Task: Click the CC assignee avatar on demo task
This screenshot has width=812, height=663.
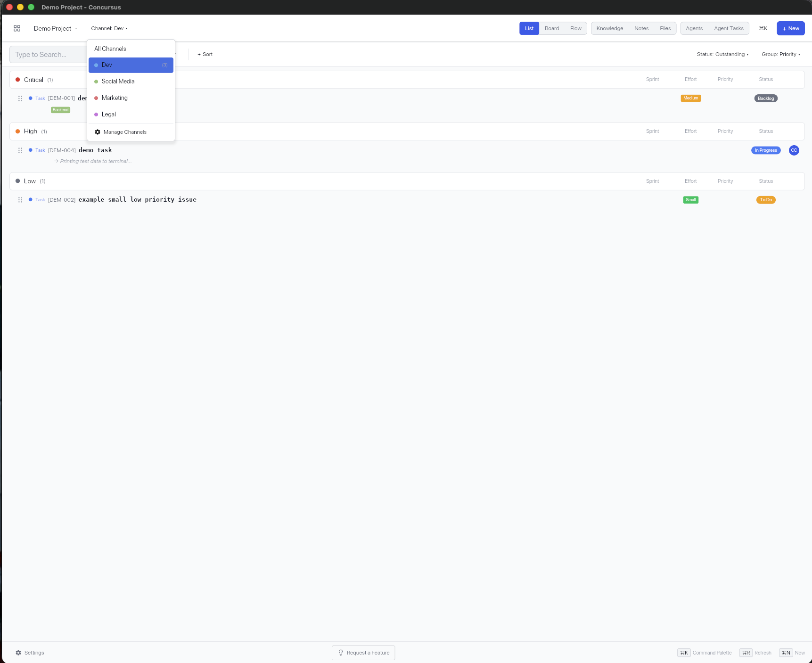Action: pos(794,150)
